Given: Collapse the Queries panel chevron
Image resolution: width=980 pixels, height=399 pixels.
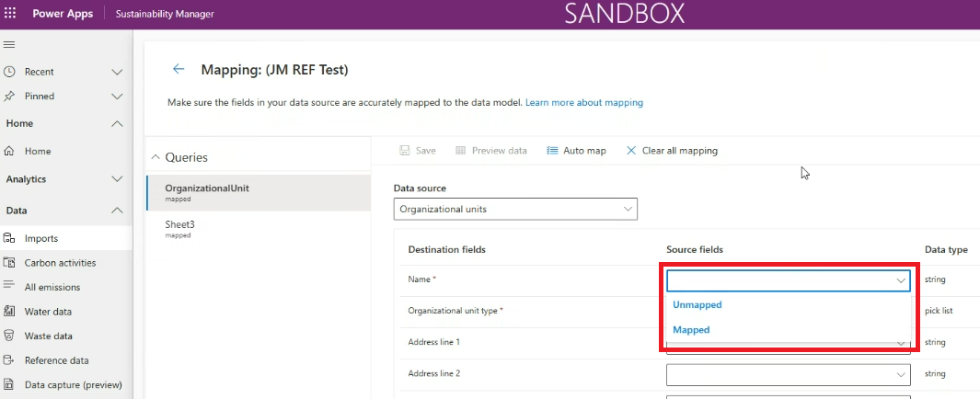Looking at the screenshot, I should coord(156,157).
